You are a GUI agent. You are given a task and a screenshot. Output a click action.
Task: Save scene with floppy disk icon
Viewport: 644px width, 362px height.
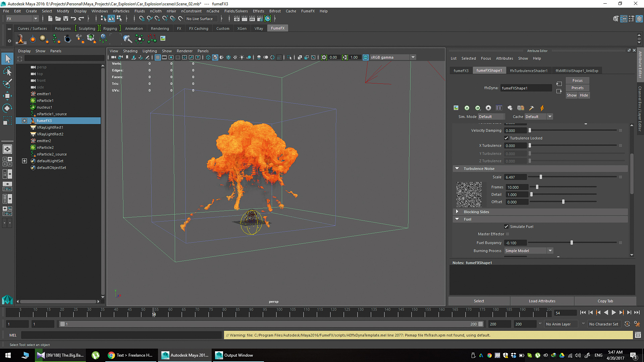[x=66, y=19]
